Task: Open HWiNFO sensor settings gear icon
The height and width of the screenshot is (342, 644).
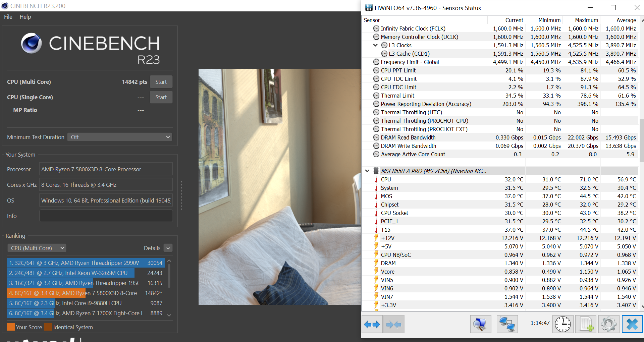Action: [x=609, y=324]
